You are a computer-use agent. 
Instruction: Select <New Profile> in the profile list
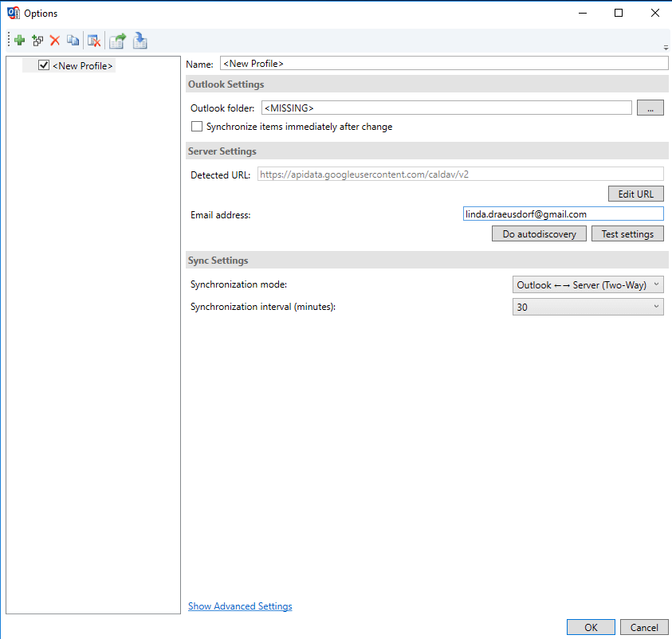click(82, 66)
